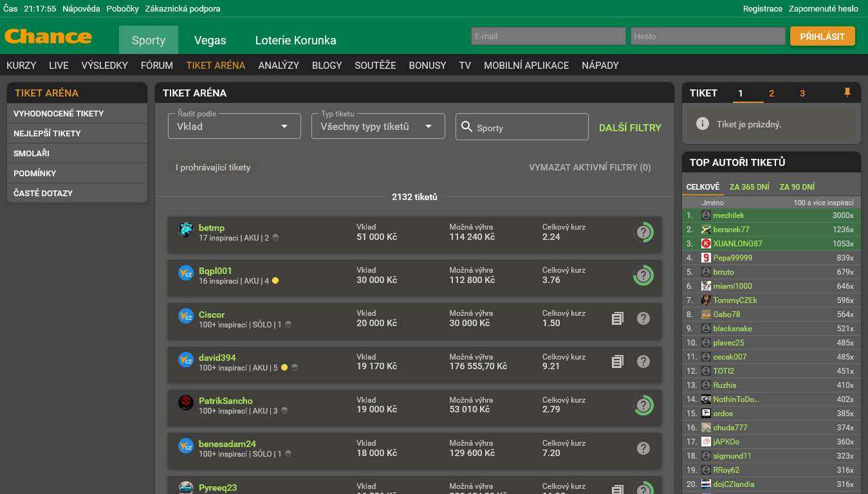This screenshot has height=494, width=868.
Task: Click the question mark icon on david394 ticket
Action: click(643, 361)
